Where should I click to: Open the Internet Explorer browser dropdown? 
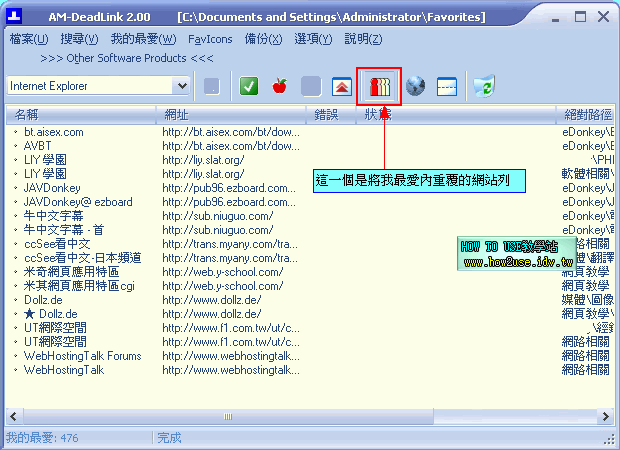pos(181,86)
